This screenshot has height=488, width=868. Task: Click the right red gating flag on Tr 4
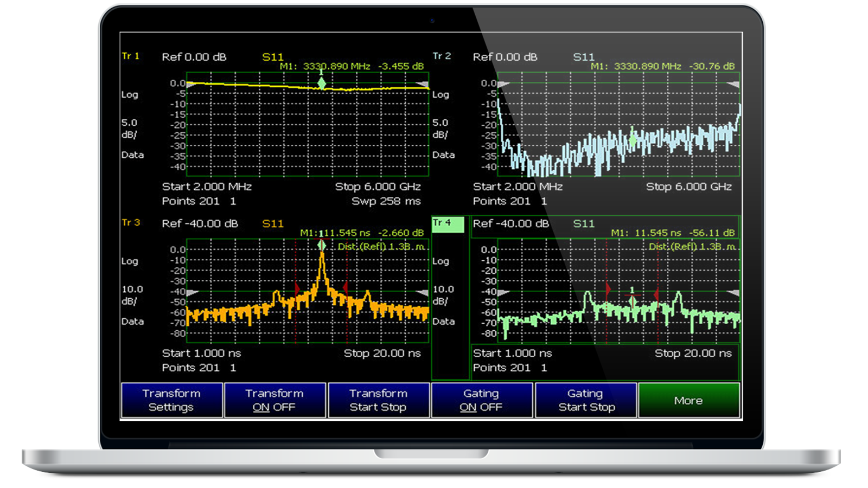point(657,294)
